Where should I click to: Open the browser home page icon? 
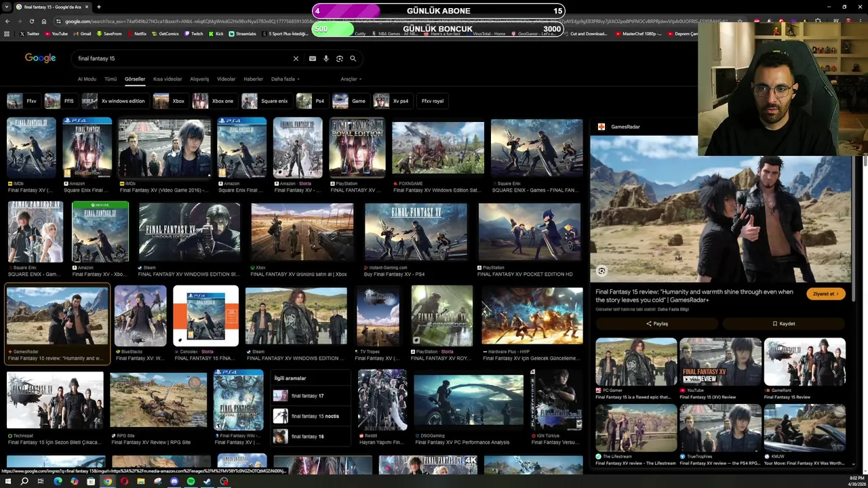coord(43,21)
